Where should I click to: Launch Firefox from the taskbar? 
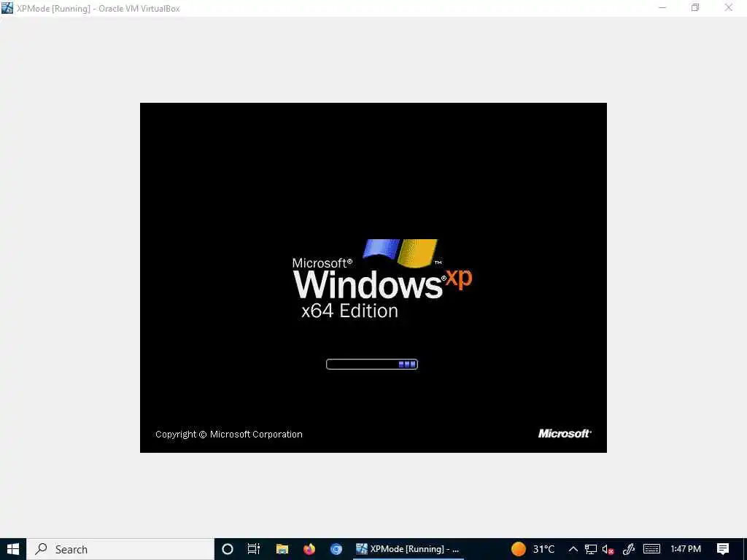[309, 549]
